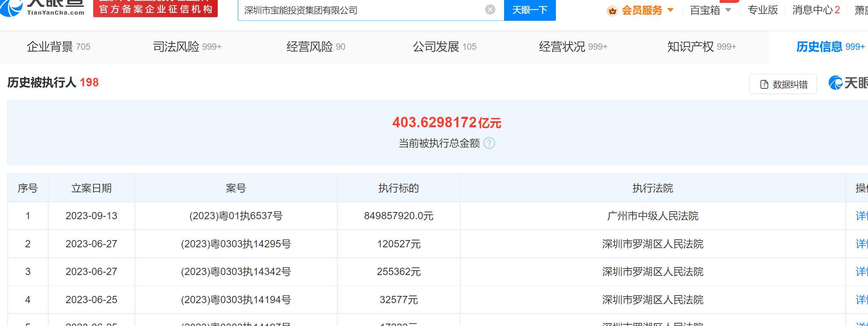
Task: Click the amount 120527元
Action: pos(398,244)
